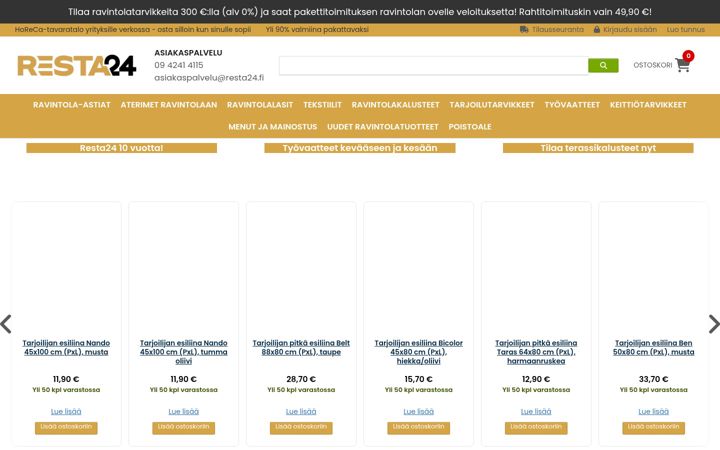Open Tarjoilutarvikkeet category

tap(492, 105)
